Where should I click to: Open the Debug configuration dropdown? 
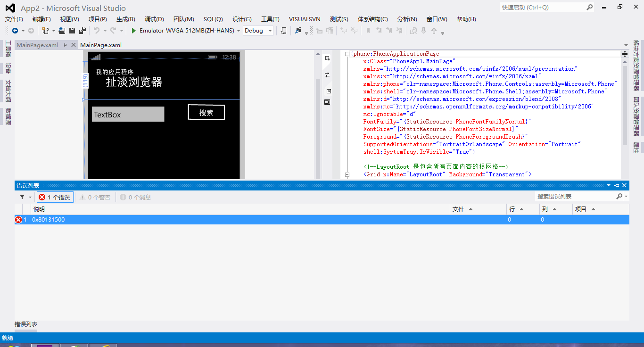pos(270,31)
